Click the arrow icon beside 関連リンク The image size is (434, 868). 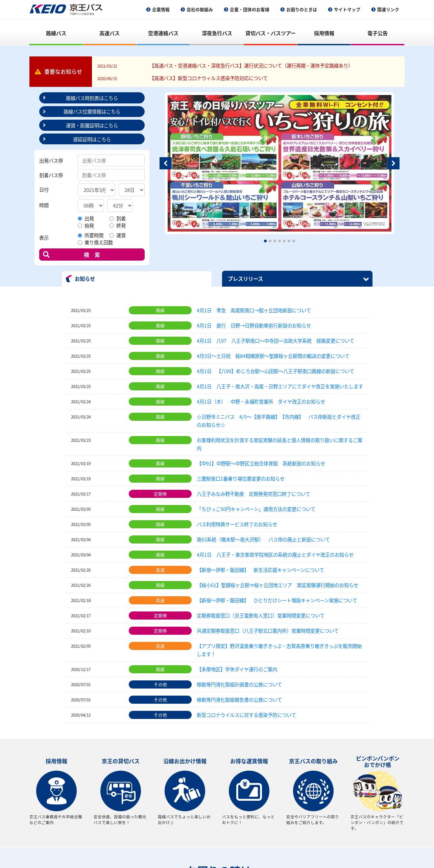tap(373, 9)
